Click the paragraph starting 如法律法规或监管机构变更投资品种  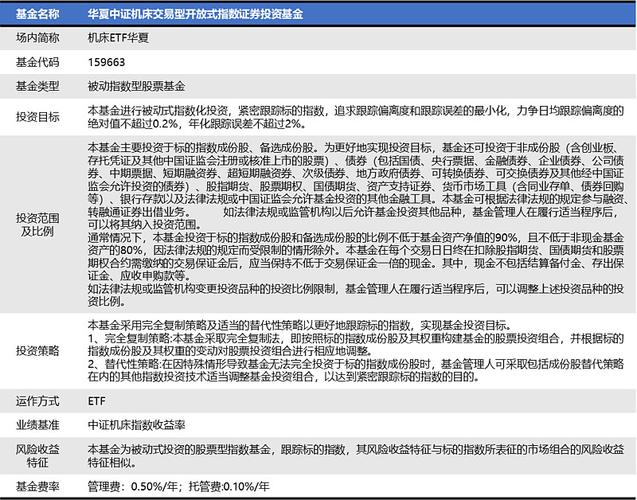355,295
